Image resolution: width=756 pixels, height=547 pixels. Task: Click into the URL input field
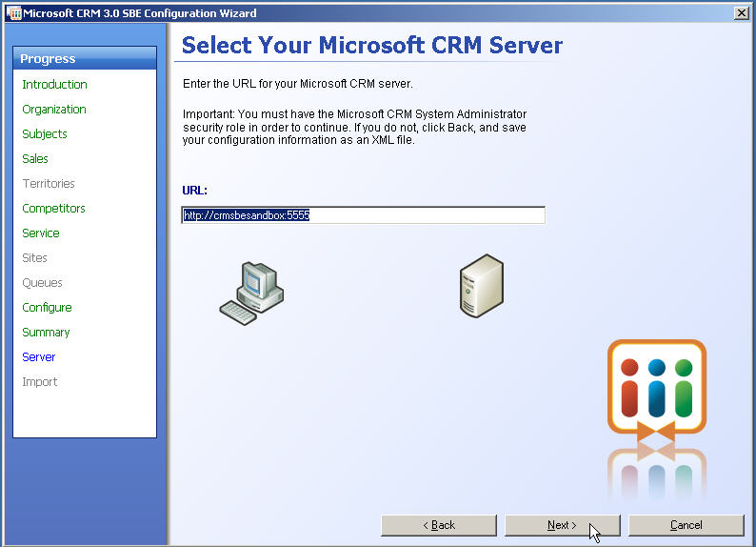point(363,215)
